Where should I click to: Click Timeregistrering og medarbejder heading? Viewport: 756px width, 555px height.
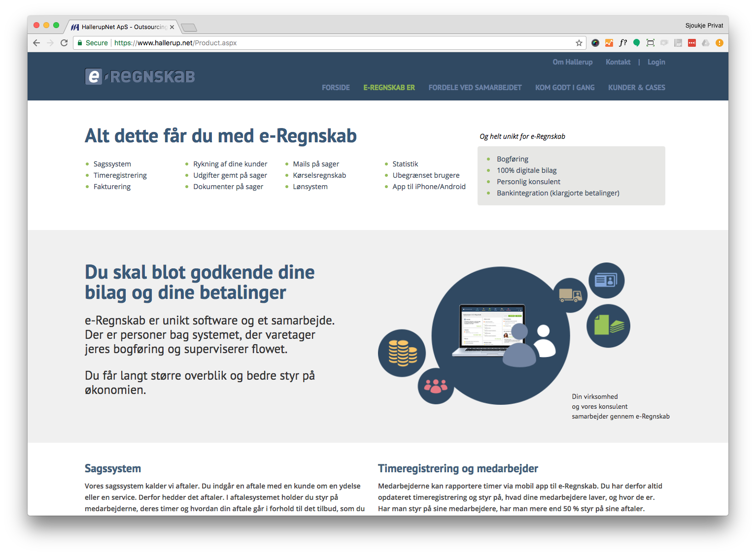point(458,468)
